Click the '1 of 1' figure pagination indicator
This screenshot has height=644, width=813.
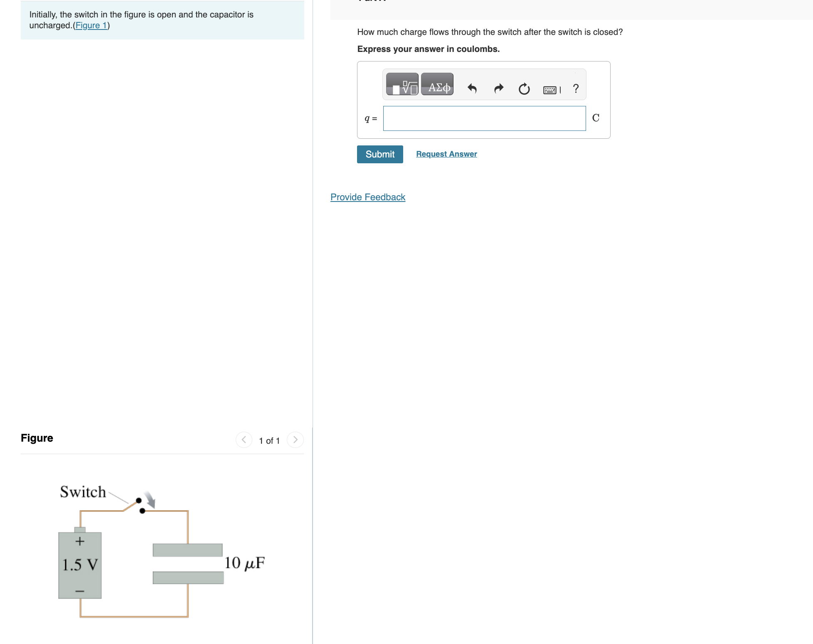click(x=269, y=440)
